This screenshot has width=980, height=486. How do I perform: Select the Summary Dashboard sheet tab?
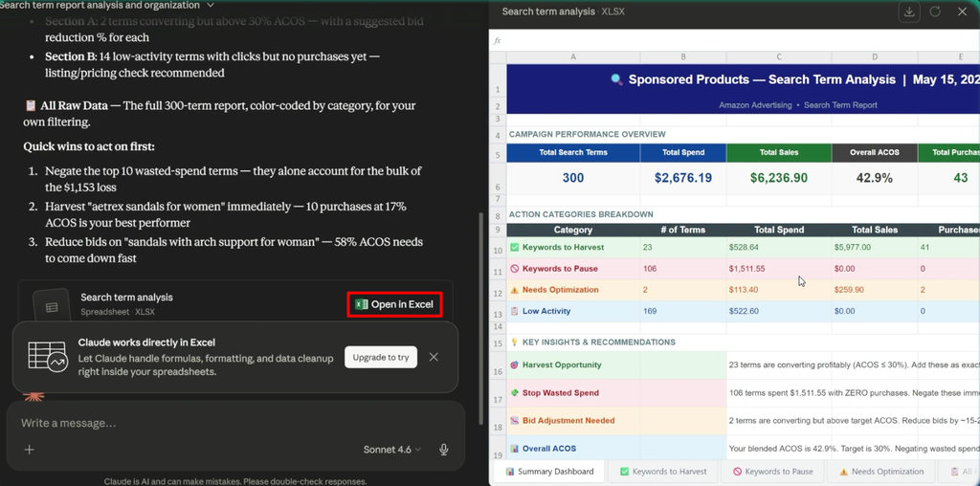[549, 472]
